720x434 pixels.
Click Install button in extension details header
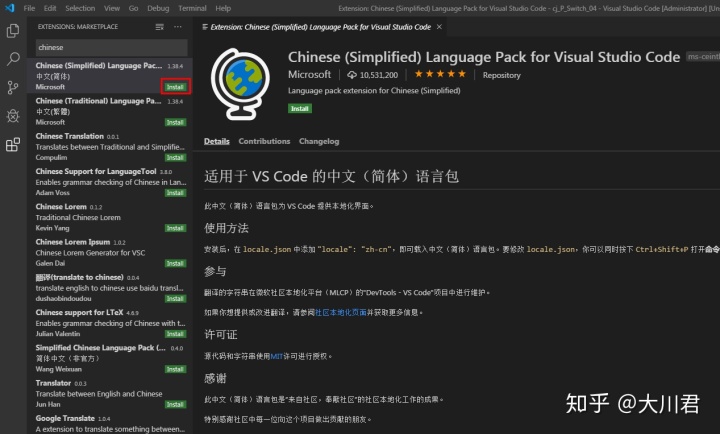300,108
